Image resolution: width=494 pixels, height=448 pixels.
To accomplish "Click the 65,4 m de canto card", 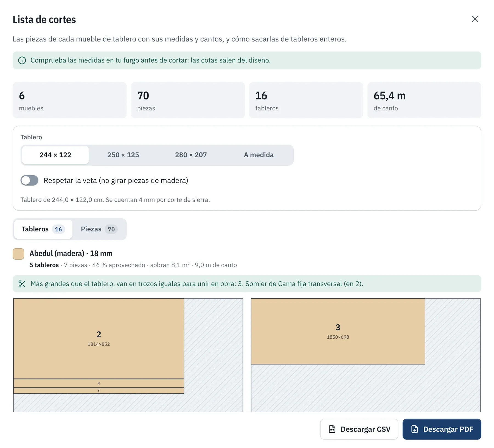I will [x=424, y=100].
